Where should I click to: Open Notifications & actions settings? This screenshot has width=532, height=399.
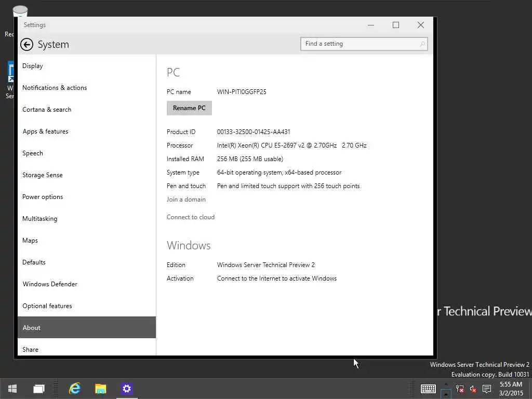(x=87, y=88)
